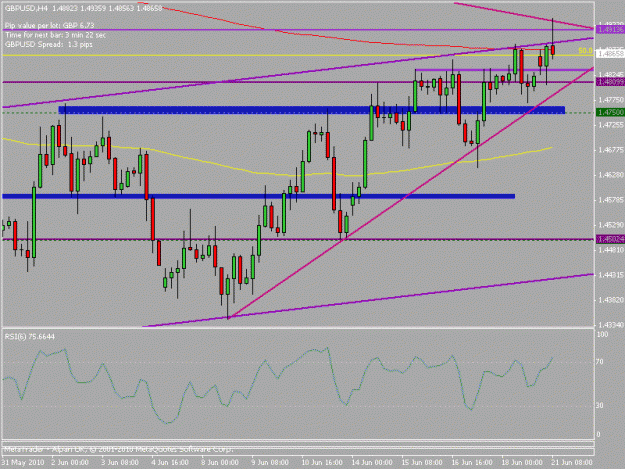Click the 1.44810 price axis label
The image size is (625, 469).
[611, 250]
